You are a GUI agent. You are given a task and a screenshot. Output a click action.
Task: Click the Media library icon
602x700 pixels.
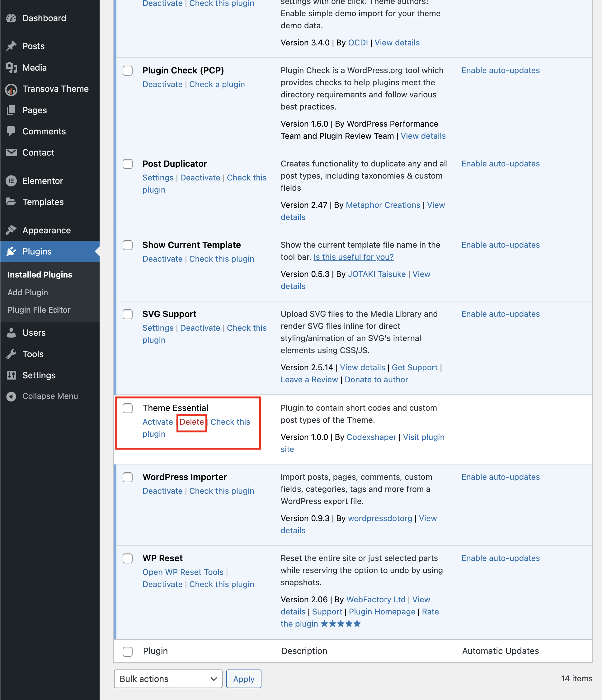coord(11,68)
